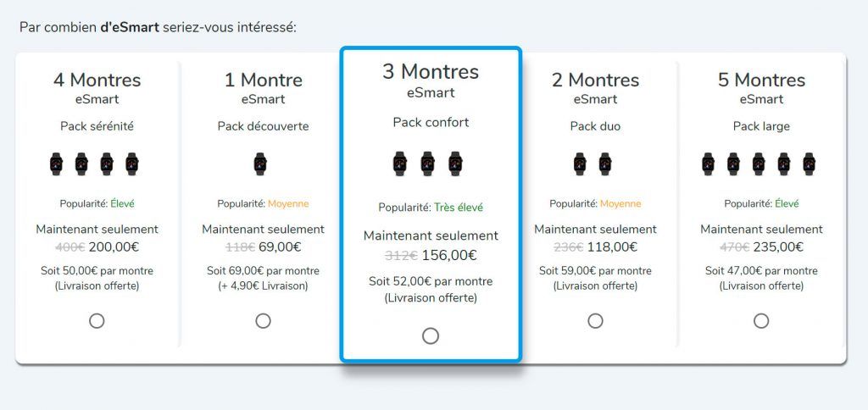Choose the 3 Montres Pack confort radio option
The image size is (868, 410).
coord(430,335)
